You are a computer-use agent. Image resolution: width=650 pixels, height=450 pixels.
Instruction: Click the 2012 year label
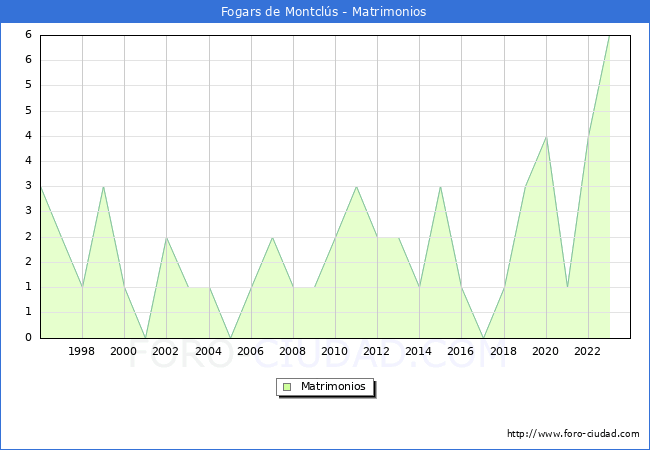click(x=377, y=351)
